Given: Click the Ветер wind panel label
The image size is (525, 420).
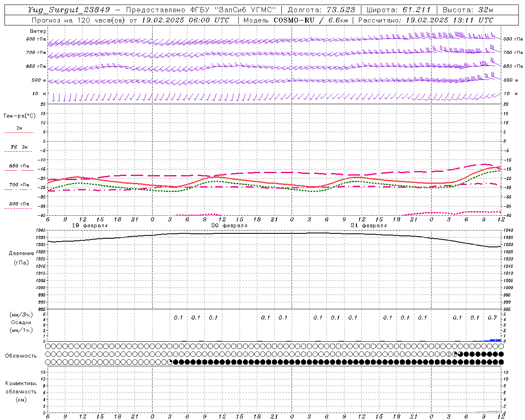Looking at the screenshot, I should 38,31.
